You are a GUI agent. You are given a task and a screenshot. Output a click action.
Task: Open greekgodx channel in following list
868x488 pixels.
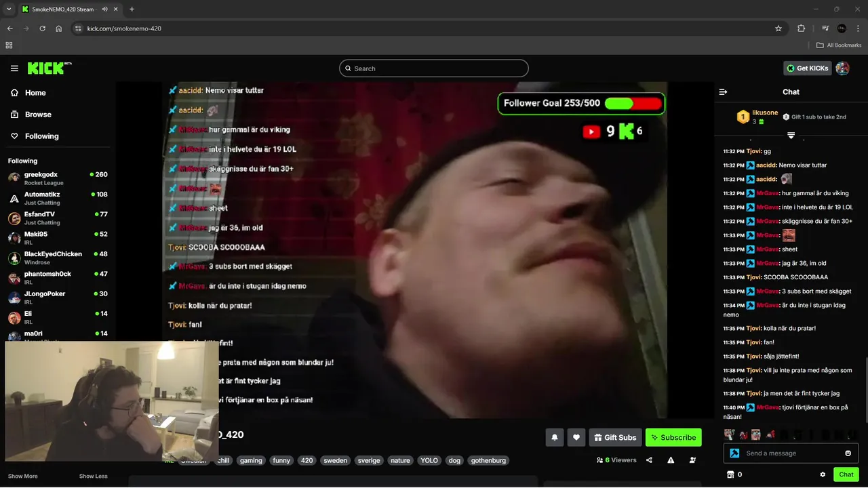58,178
